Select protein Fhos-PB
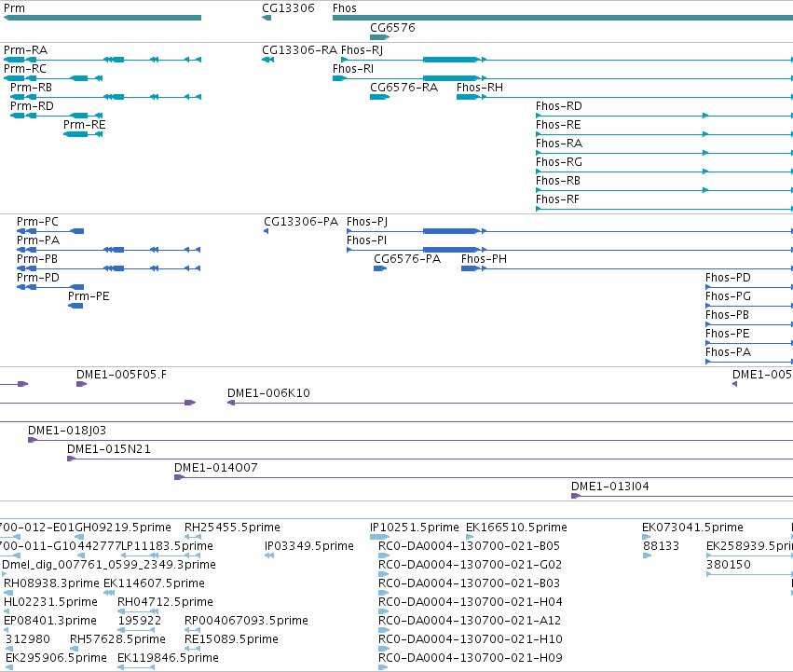The image size is (793, 672). [x=749, y=324]
